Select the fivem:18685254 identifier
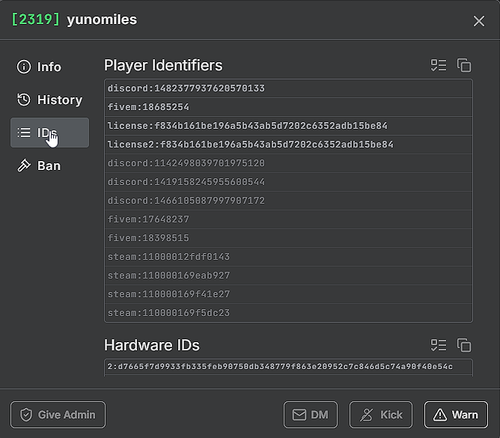 click(x=288, y=107)
